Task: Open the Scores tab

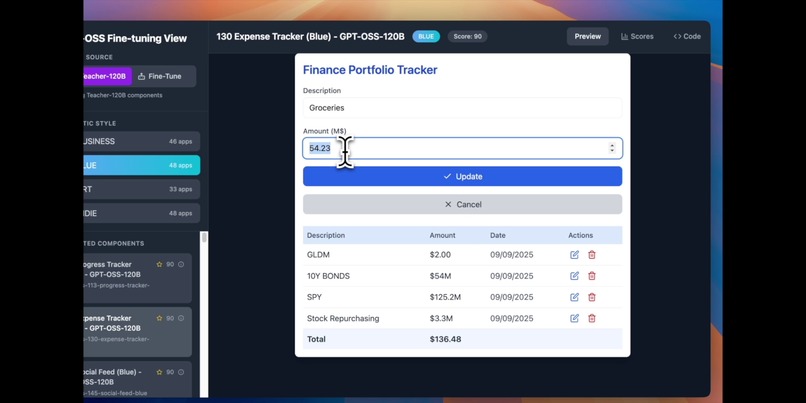Action: 637,36
